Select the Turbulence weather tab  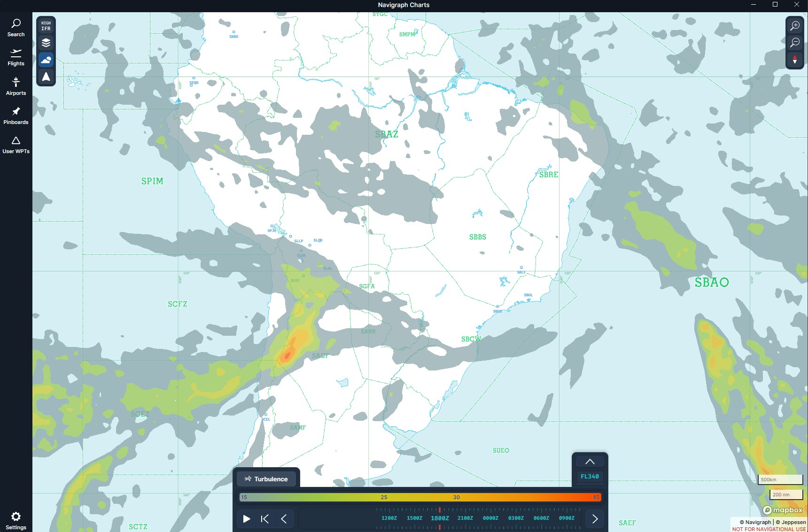[266, 479]
